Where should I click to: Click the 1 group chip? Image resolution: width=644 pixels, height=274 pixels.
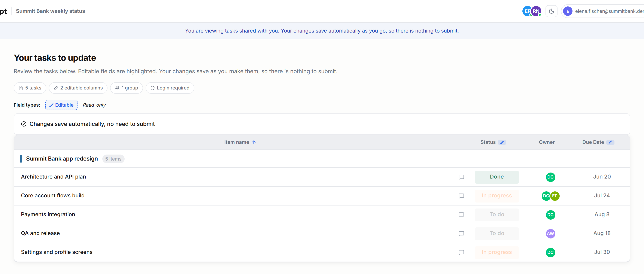(126, 88)
